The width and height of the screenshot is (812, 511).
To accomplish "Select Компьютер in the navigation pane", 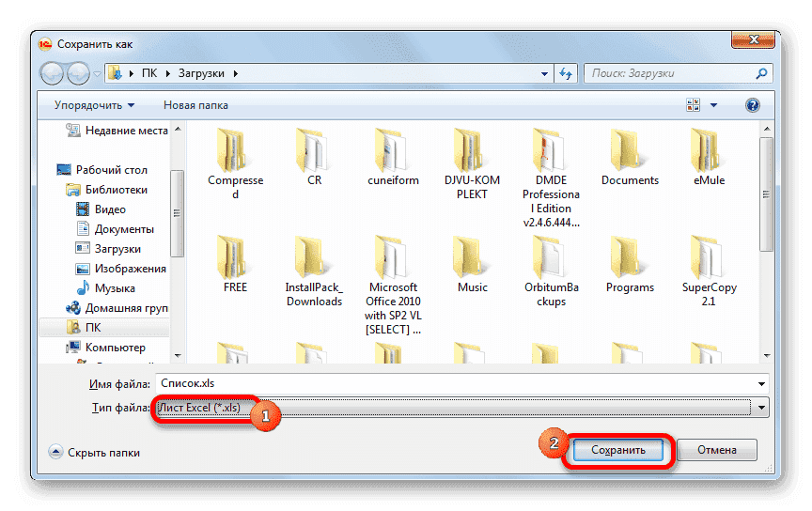I will pyautogui.click(x=105, y=347).
